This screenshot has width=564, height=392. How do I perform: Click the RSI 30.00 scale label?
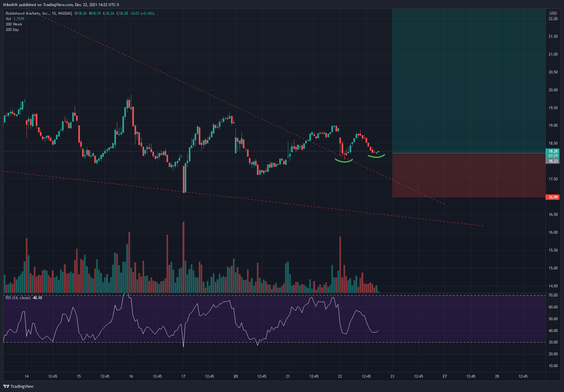coord(553,342)
